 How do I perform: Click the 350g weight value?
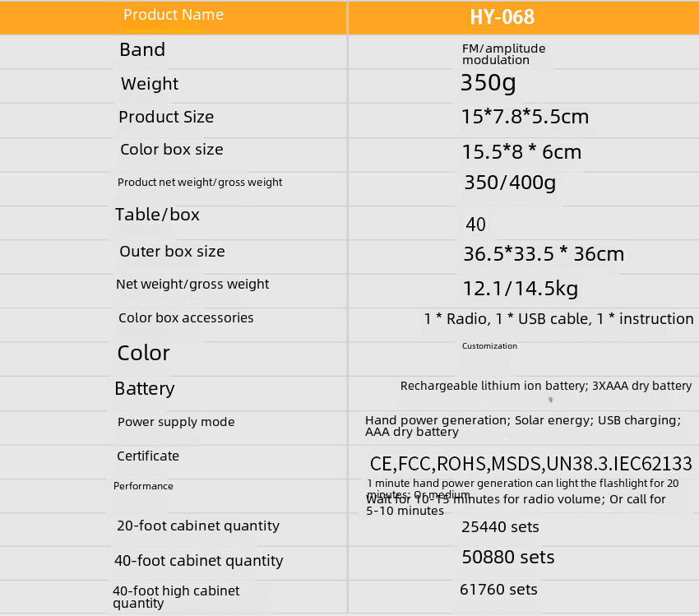pos(488,83)
